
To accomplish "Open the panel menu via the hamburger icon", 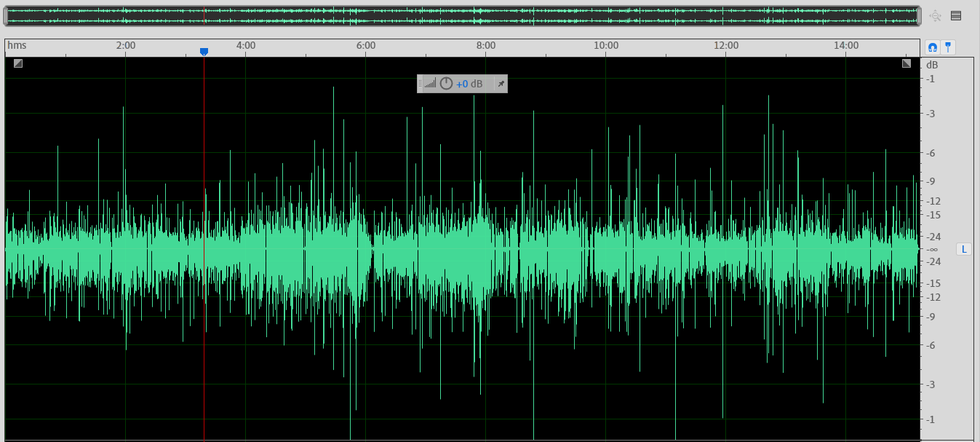I will point(957,15).
